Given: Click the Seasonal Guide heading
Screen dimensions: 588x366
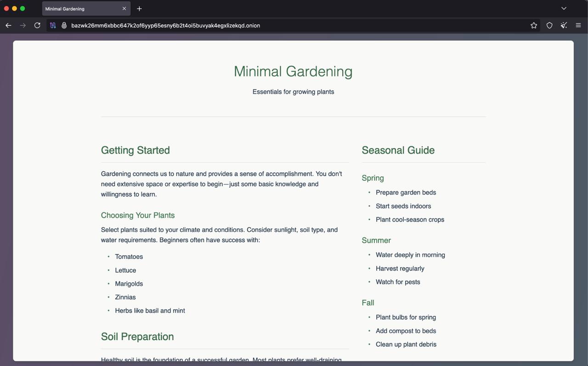Looking at the screenshot, I should pyautogui.click(x=398, y=150).
